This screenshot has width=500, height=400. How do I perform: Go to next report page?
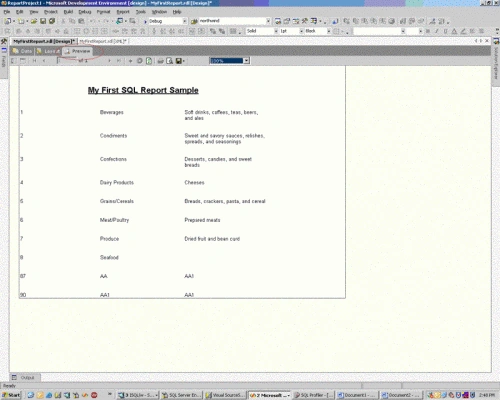pyautogui.click(x=109, y=61)
